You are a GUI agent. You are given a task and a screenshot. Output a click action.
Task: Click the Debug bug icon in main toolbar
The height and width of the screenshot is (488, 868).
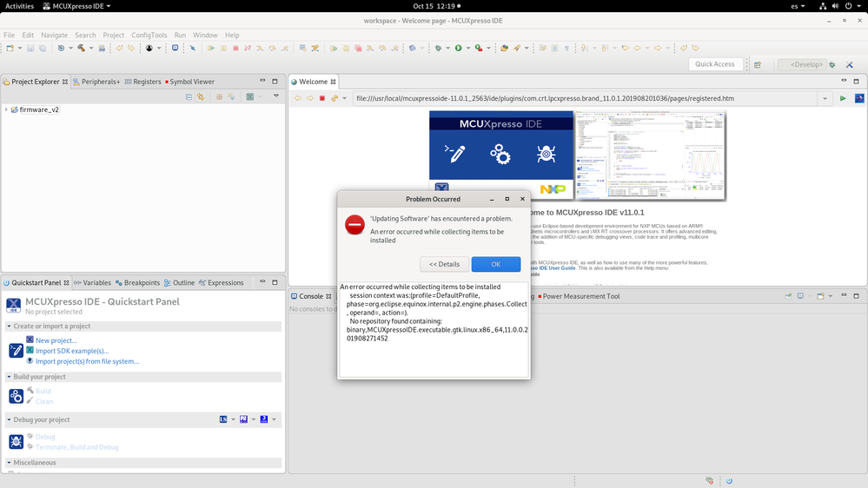439,48
